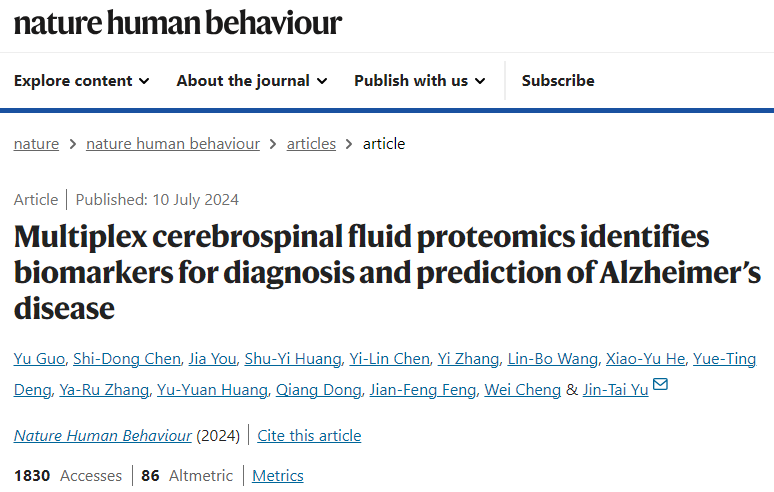774x492 pixels.
Task: Expand the Publish with us dropdown
Action: tap(420, 80)
